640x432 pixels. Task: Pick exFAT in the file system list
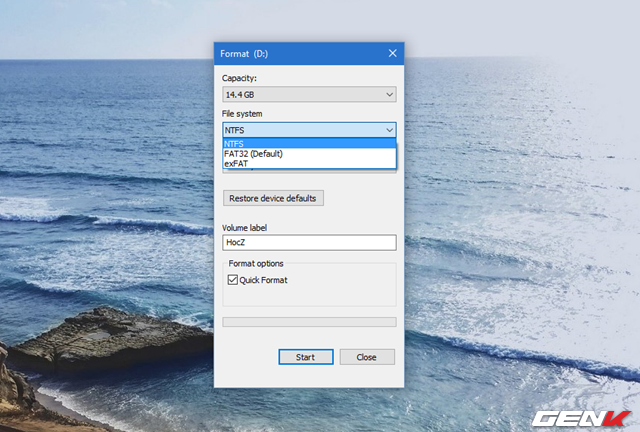309,163
